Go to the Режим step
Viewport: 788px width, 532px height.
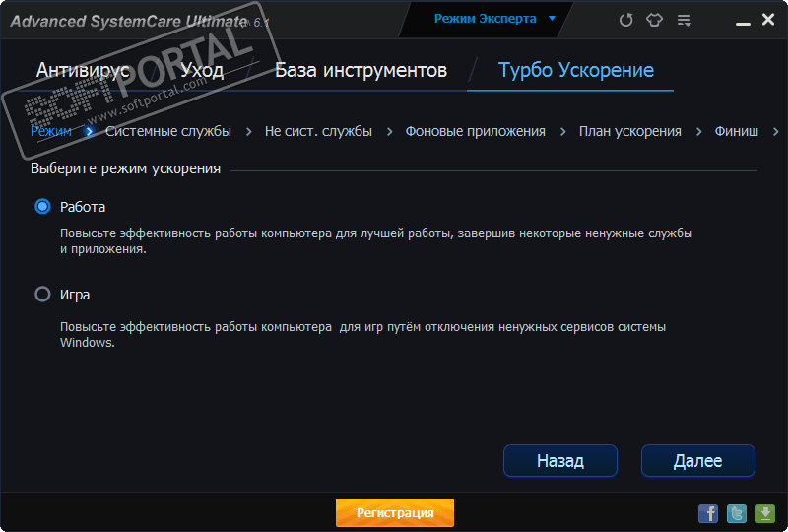pyautogui.click(x=51, y=131)
